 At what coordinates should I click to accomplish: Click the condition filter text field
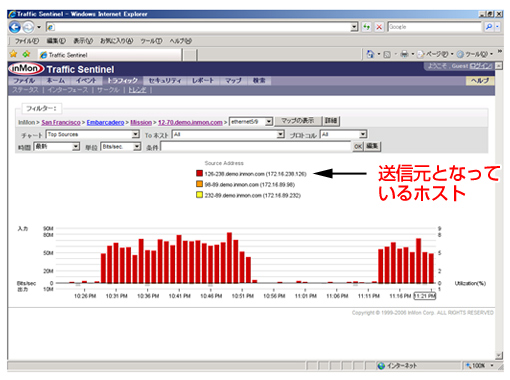click(x=256, y=147)
